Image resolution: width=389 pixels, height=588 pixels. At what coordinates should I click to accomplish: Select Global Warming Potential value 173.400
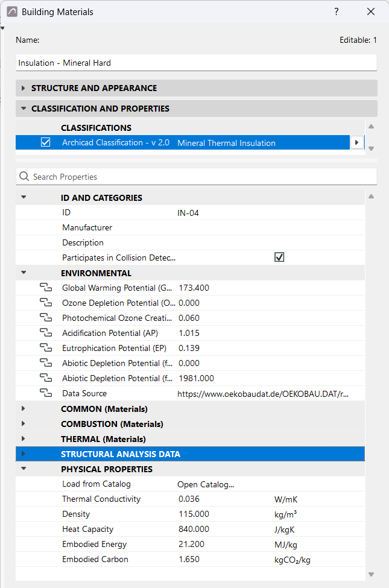point(194,288)
